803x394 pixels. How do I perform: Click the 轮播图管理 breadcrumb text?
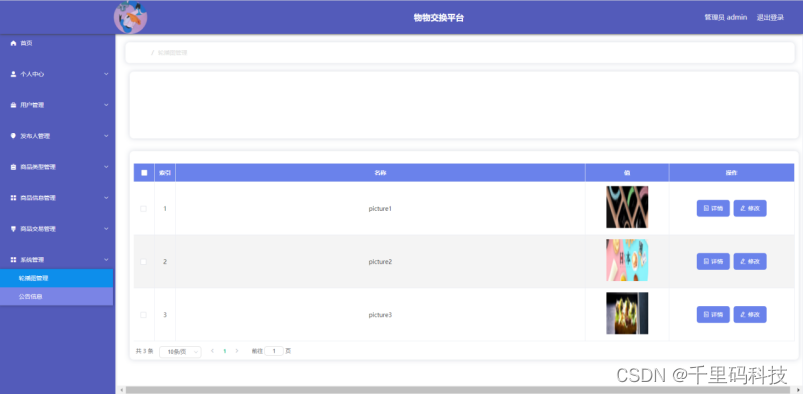click(x=173, y=53)
